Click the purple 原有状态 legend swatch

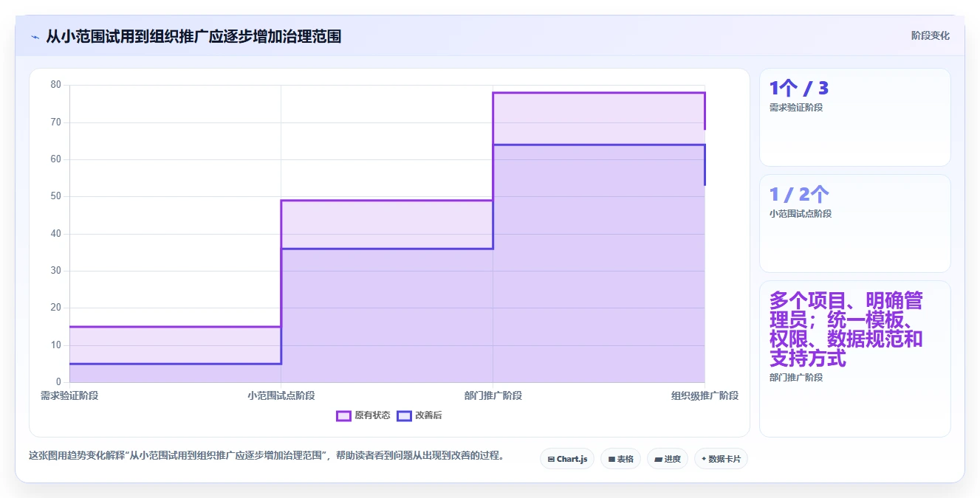343,415
